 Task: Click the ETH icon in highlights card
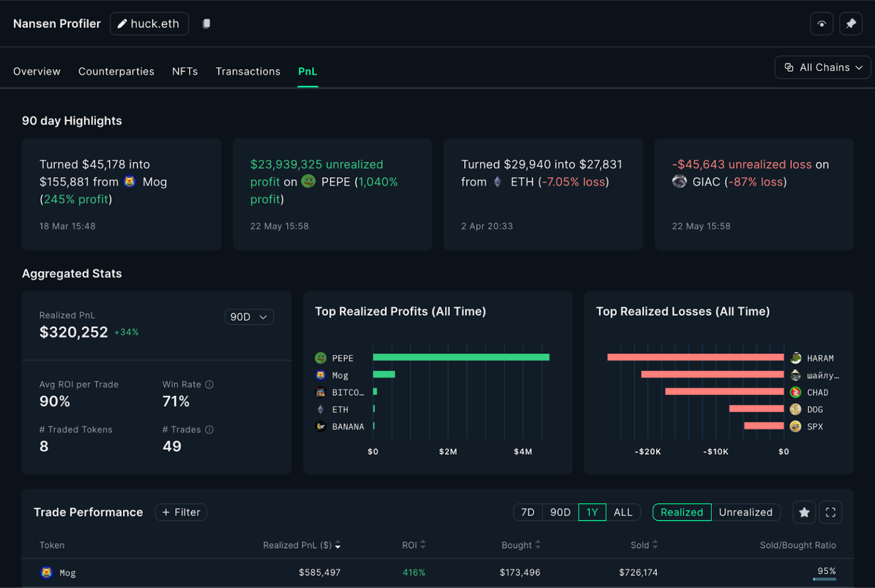pos(497,182)
